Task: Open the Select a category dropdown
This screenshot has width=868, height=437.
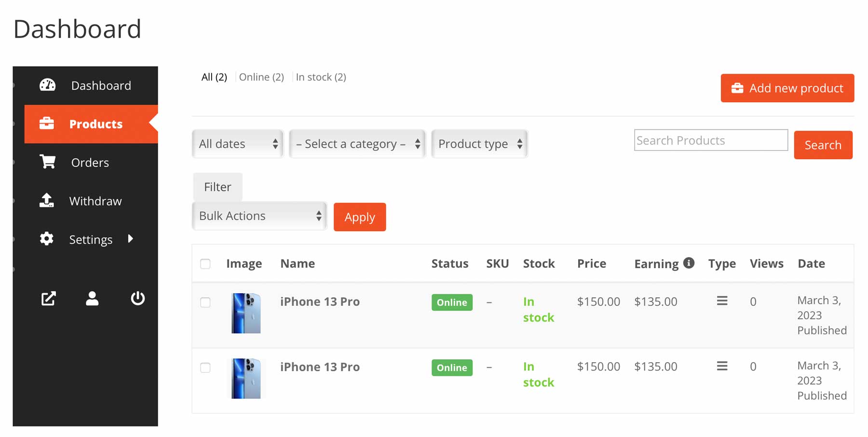Action: click(357, 144)
